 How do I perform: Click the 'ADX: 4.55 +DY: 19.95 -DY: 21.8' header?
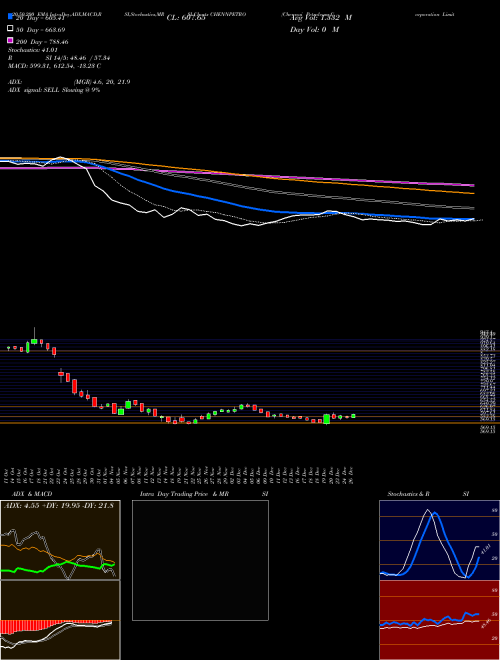pyautogui.click(x=59, y=506)
